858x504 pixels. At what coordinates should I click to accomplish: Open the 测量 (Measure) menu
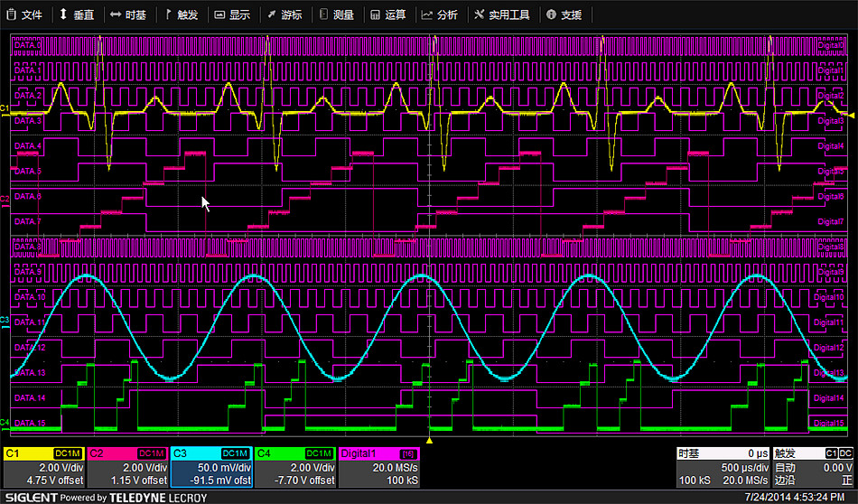(336, 15)
